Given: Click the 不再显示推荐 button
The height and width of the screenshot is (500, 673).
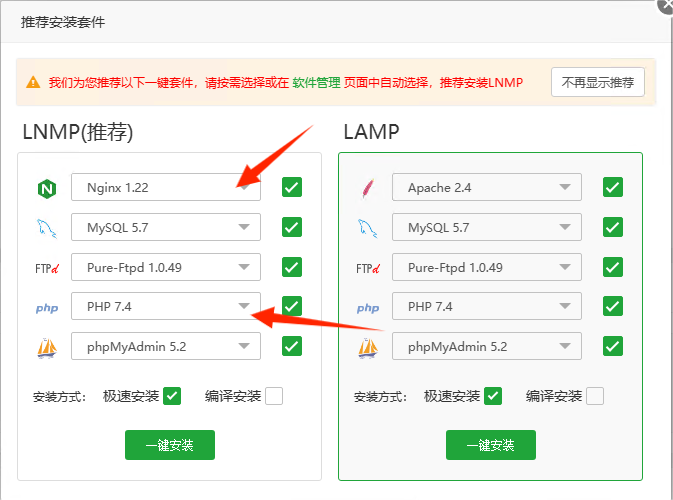Looking at the screenshot, I should tap(598, 82).
